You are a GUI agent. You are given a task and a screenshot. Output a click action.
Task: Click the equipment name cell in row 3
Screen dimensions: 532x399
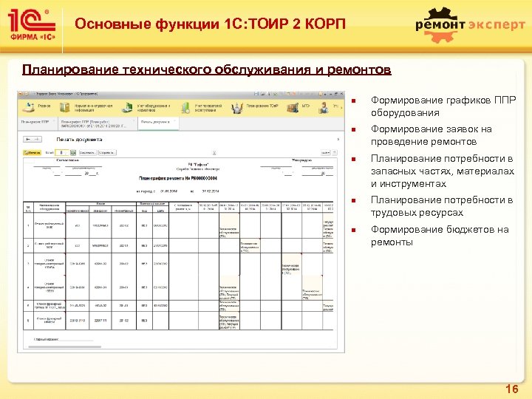point(50,264)
